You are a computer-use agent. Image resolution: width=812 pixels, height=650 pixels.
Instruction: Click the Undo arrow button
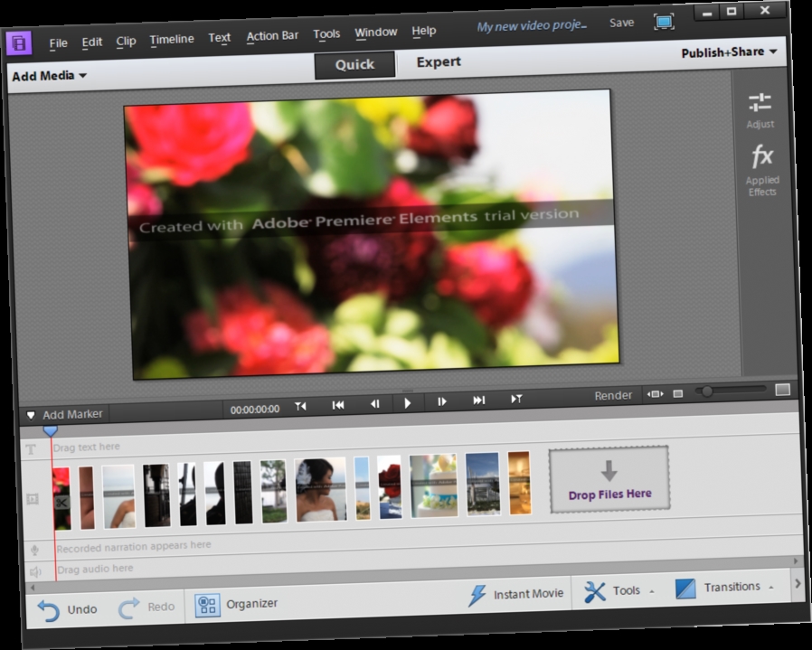(x=67, y=610)
